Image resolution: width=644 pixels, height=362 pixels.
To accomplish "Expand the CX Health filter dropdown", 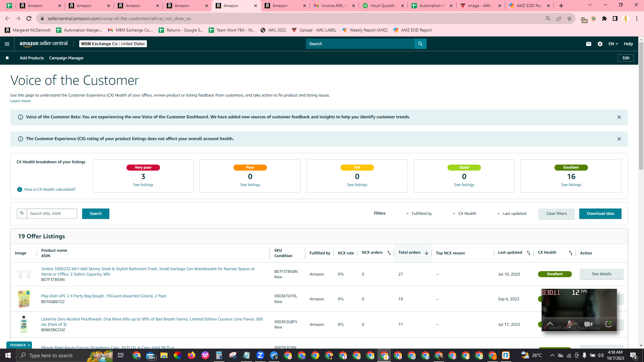I will point(465,214).
